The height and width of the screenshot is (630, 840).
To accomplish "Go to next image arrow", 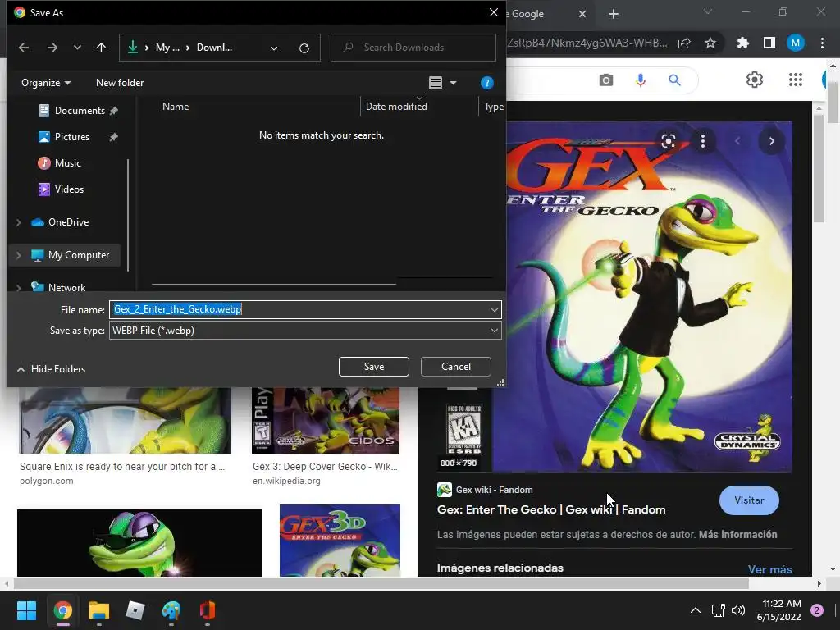I will (771, 141).
